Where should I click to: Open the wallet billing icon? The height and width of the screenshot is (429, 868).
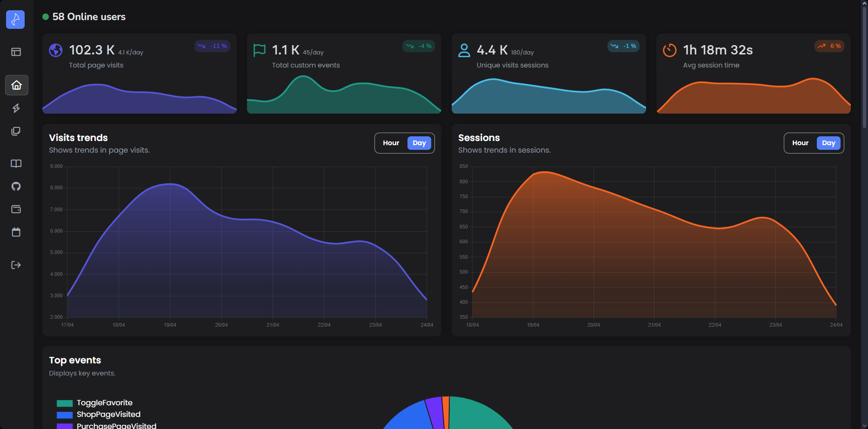[16, 209]
